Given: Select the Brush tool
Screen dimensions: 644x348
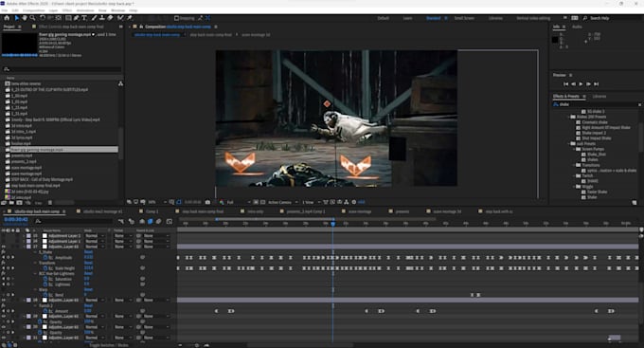Looking at the screenshot, I should (x=94, y=18).
